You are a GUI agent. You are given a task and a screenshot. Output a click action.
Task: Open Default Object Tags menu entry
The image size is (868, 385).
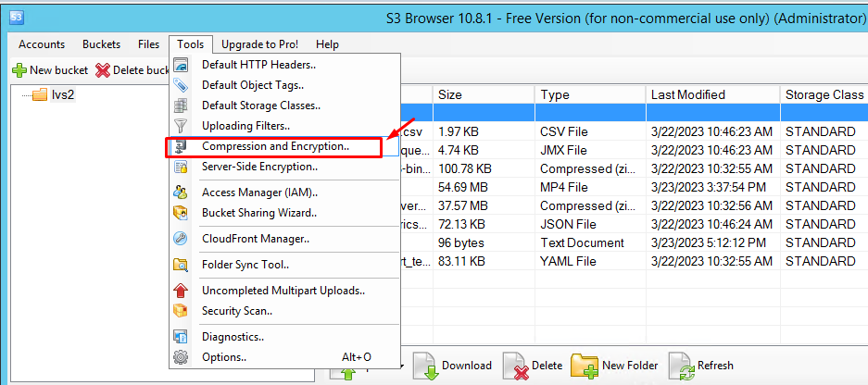point(284,85)
